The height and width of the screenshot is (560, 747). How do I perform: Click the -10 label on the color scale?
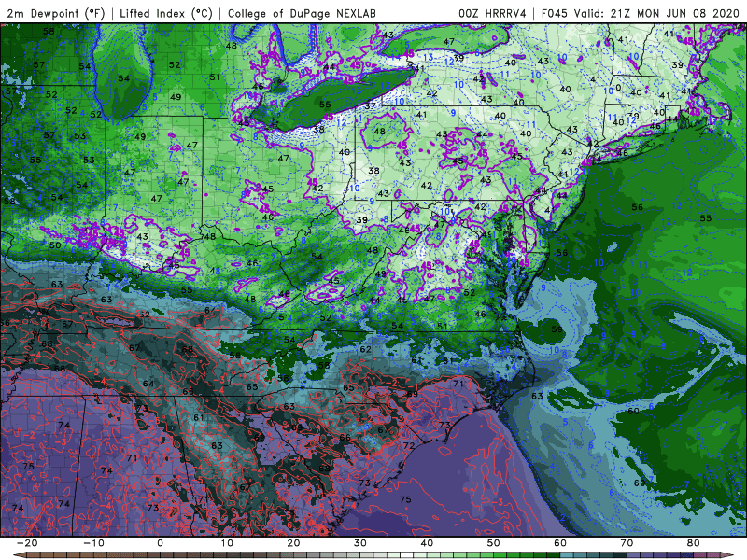click(x=93, y=543)
